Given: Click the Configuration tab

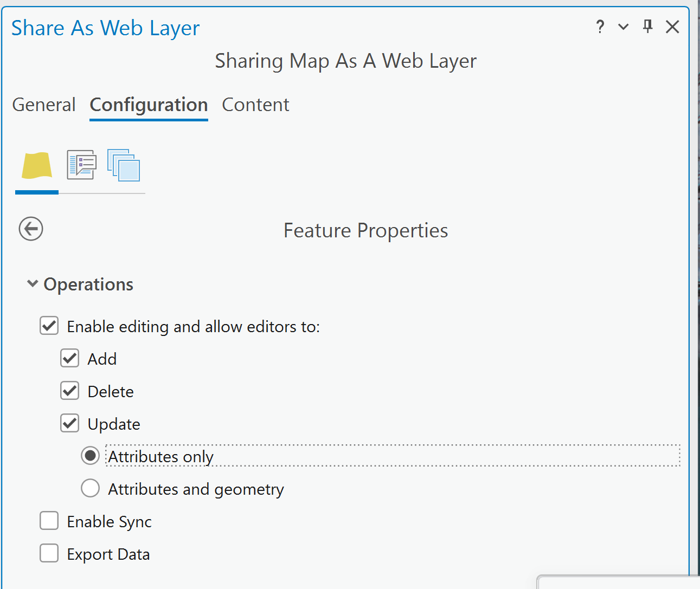Looking at the screenshot, I should (x=149, y=105).
